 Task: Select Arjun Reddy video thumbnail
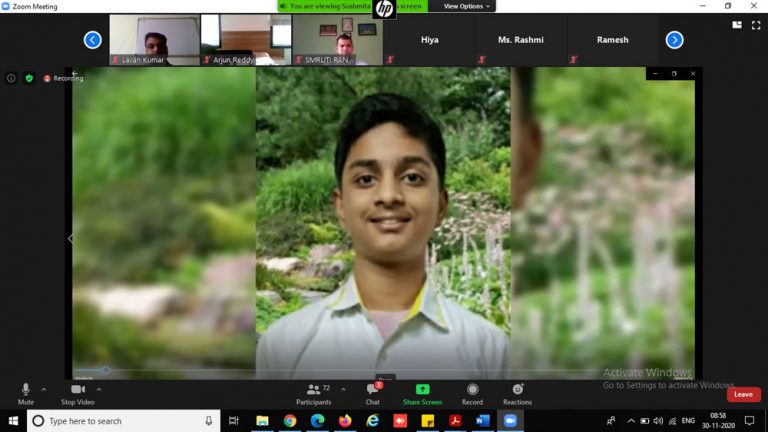tap(246, 40)
